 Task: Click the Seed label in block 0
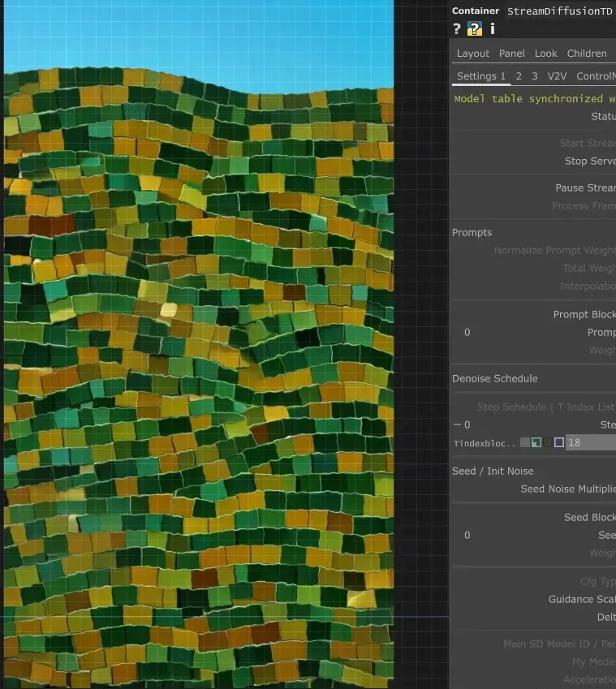(607, 535)
